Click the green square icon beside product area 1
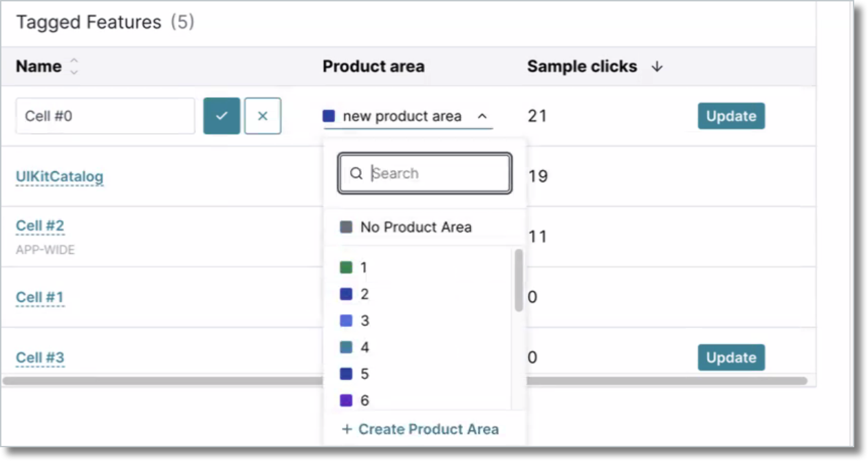The height and width of the screenshot is (461, 868). [x=347, y=267]
